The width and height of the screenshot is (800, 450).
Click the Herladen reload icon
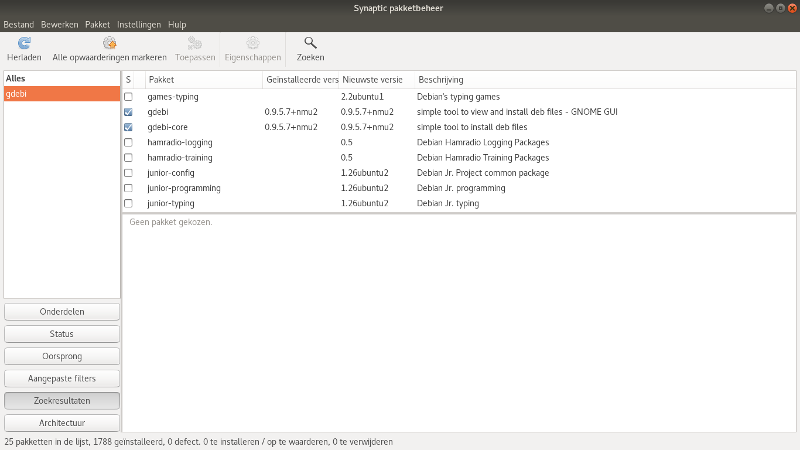[24, 43]
